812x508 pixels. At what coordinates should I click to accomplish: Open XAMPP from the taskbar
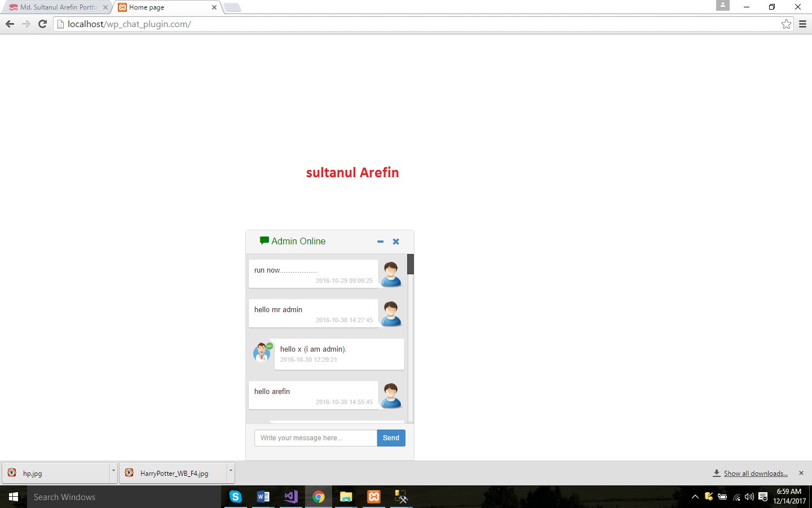374,497
